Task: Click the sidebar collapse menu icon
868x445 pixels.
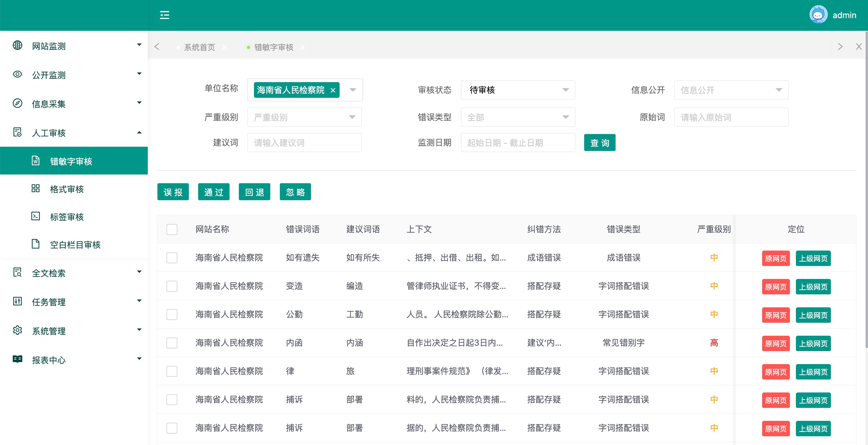Action: click(164, 15)
